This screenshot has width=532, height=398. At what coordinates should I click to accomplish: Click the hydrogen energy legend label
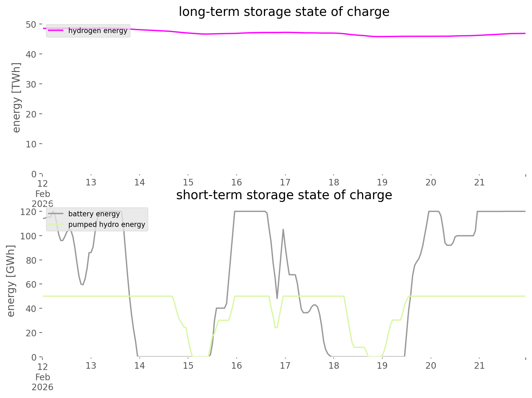(x=98, y=31)
